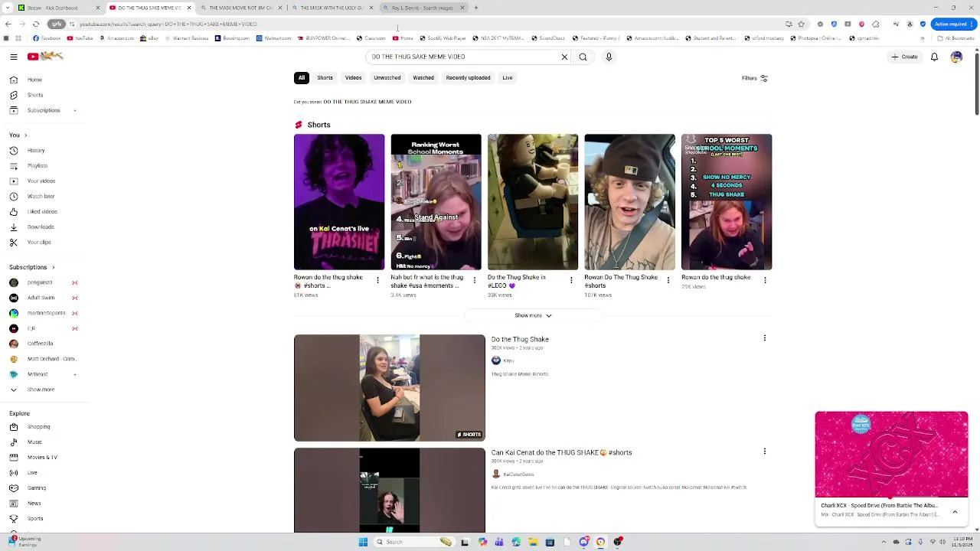Open the YouTube hamburger guide menu
Image resolution: width=980 pixels, height=551 pixels.
[13, 57]
